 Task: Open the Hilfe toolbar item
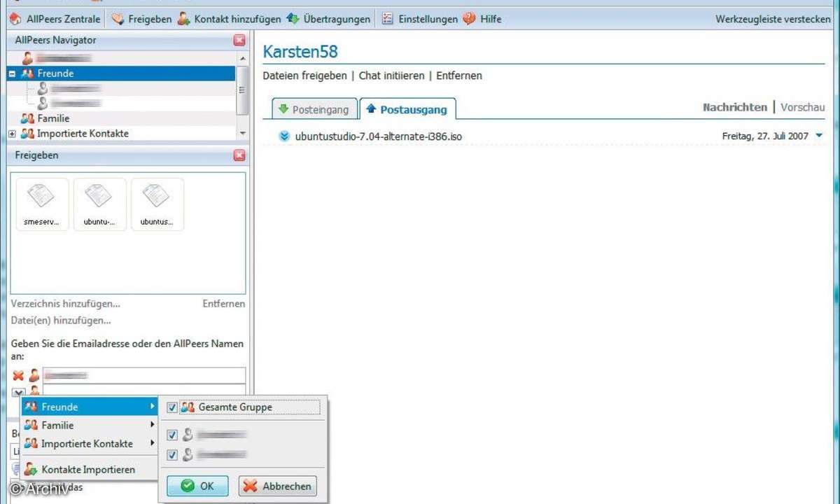482,19
